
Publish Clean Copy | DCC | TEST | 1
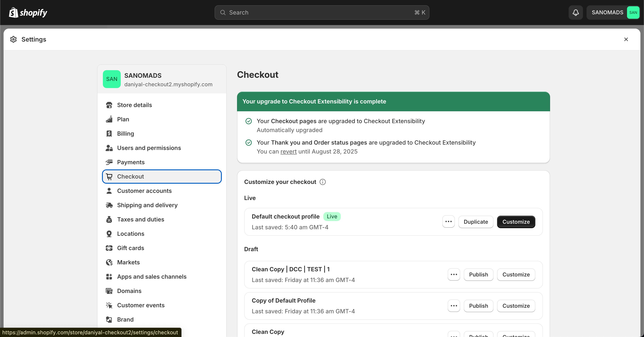(478, 274)
